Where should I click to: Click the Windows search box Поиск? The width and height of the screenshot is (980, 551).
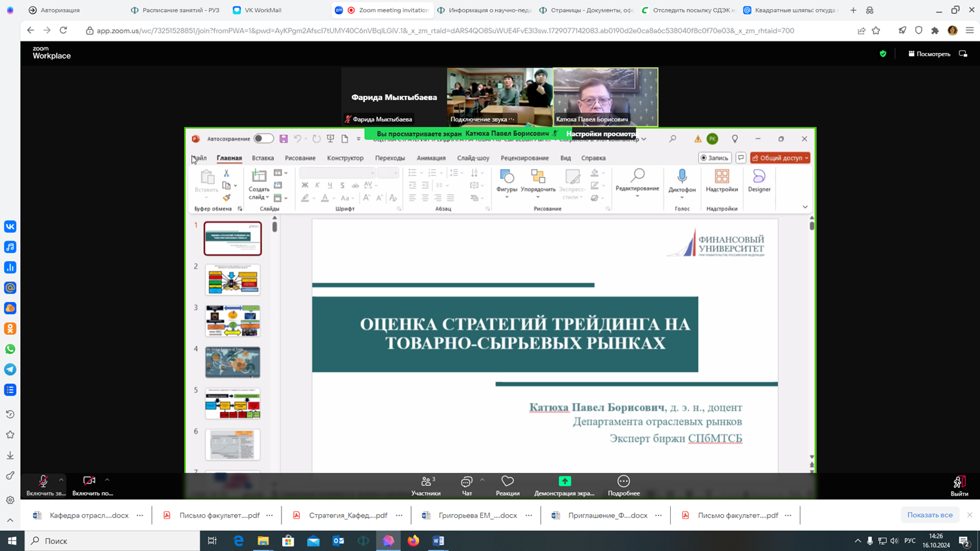[112, 541]
